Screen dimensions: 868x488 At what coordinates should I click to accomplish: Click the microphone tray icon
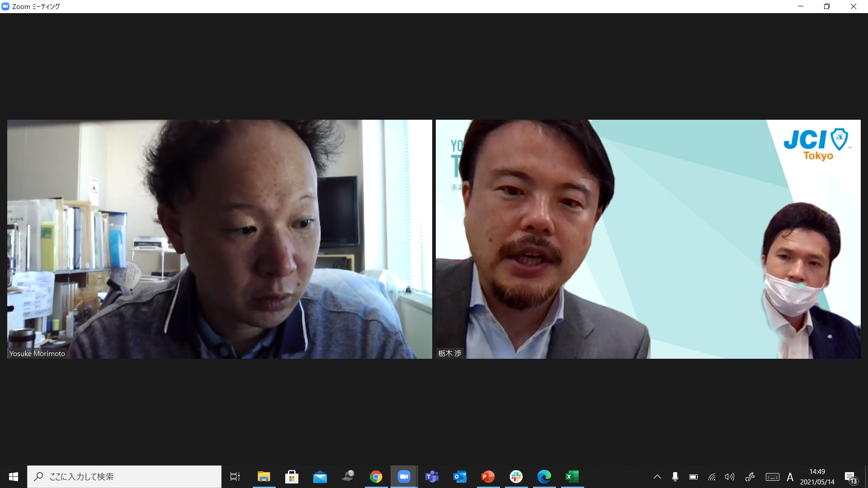point(675,477)
